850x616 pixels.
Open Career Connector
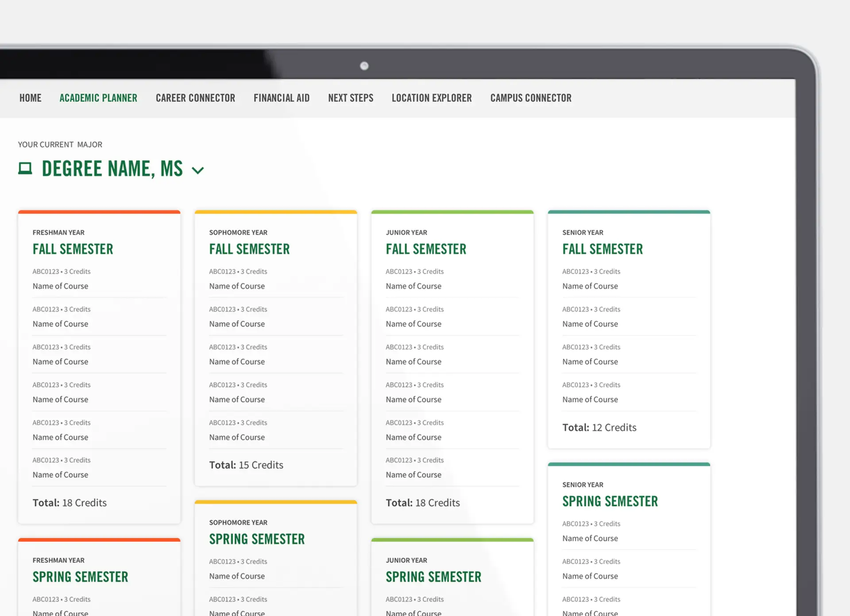pos(195,98)
